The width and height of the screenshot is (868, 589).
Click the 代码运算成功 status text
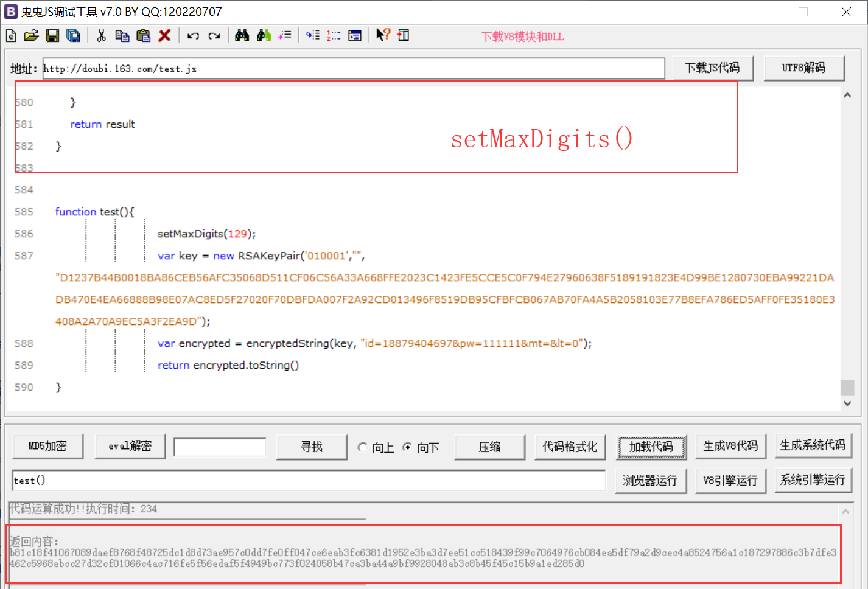click(x=83, y=509)
